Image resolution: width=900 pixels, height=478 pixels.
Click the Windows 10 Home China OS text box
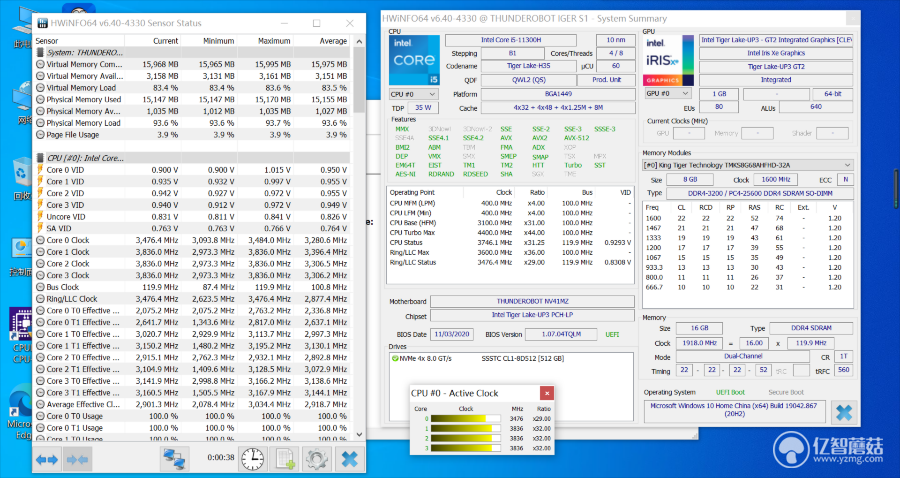click(x=735, y=412)
